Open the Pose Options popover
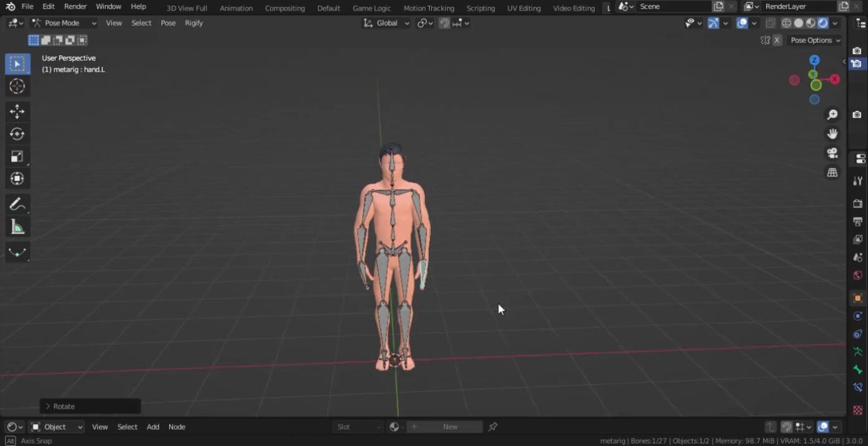 815,40
